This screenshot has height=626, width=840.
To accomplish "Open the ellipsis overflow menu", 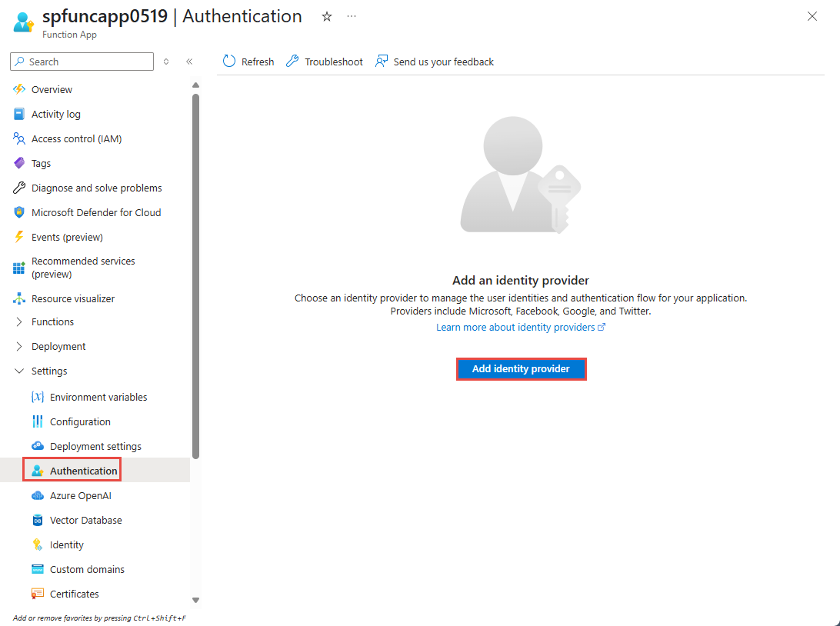I will tap(352, 16).
